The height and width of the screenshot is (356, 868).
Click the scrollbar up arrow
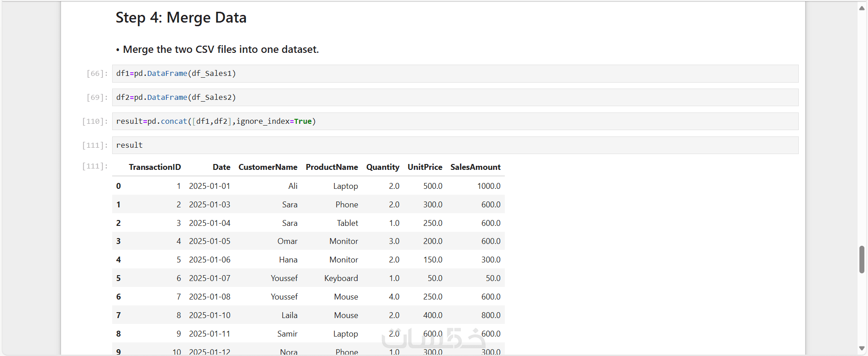862,8
